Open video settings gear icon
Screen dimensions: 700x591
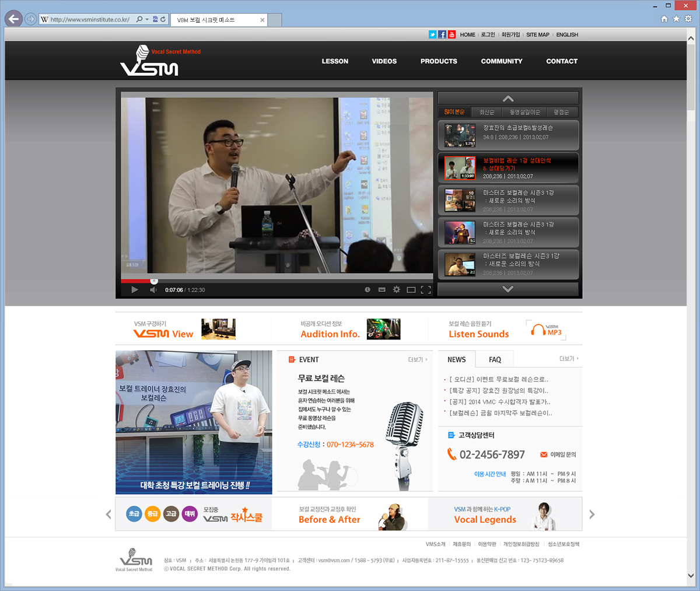[x=397, y=290]
